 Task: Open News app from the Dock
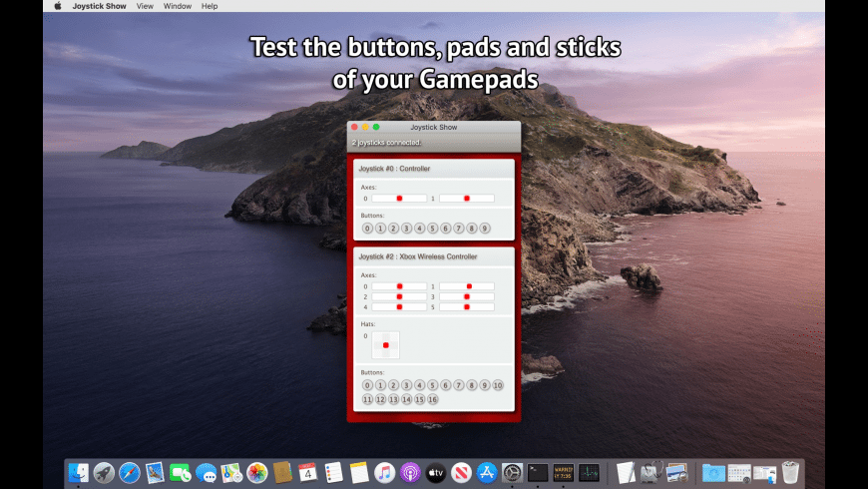point(461,473)
